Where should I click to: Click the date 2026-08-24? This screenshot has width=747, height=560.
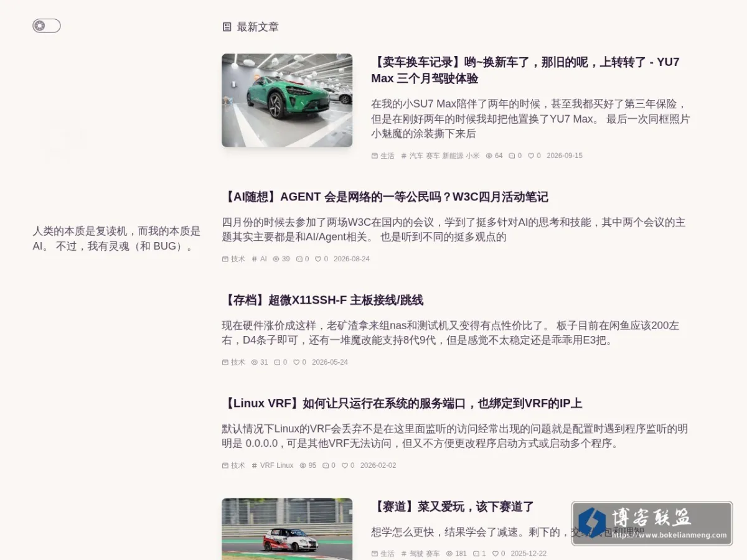click(352, 259)
